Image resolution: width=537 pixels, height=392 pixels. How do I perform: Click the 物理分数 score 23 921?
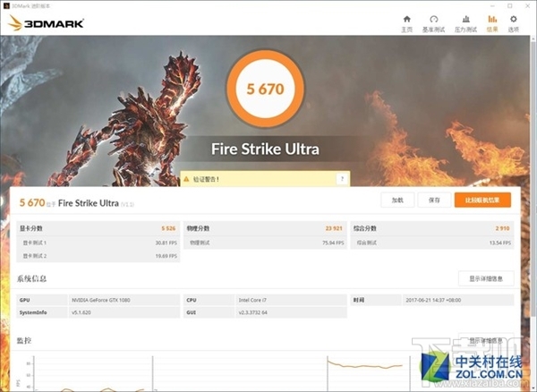click(x=334, y=228)
